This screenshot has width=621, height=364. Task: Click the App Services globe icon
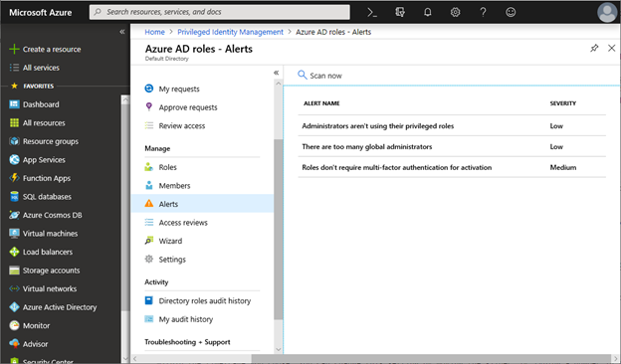pos(14,159)
